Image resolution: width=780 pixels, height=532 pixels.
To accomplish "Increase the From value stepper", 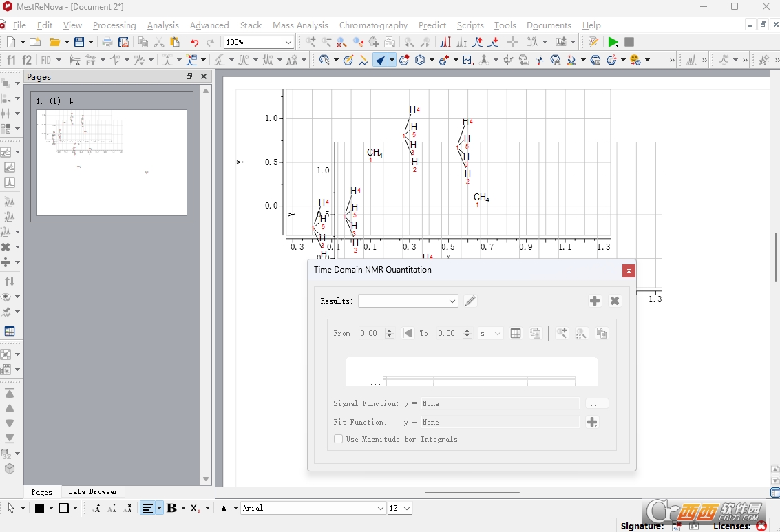I will [x=390, y=330].
